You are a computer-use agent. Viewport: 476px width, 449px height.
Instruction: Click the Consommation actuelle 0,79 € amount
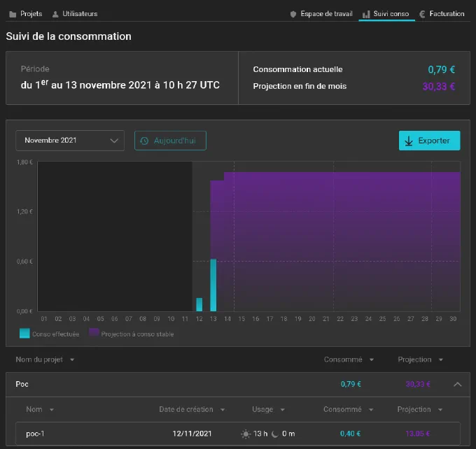tap(442, 69)
